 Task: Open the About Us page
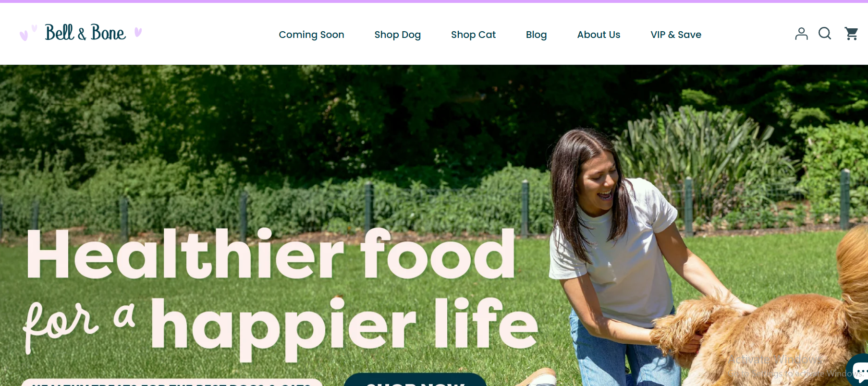[599, 35]
